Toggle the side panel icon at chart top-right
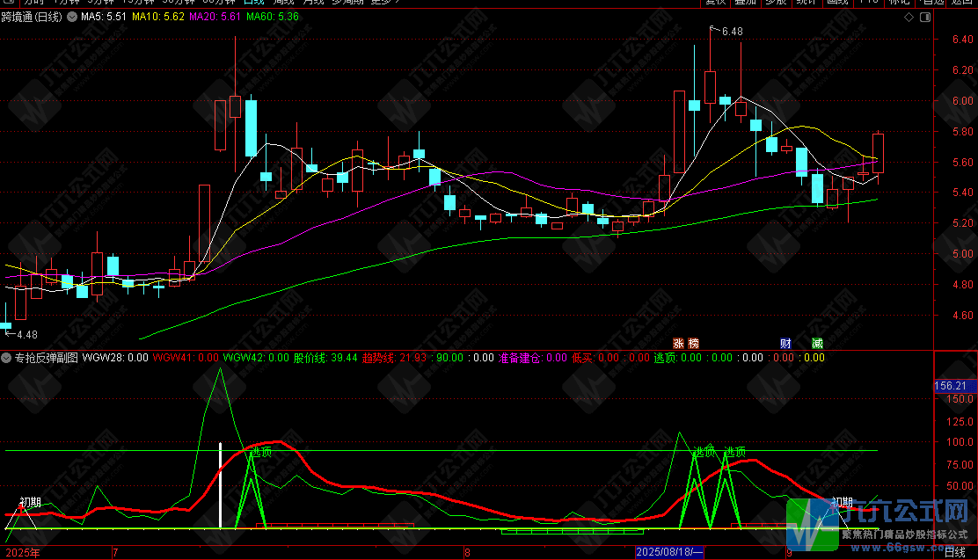This screenshot has width=978, height=560. [925, 18]
